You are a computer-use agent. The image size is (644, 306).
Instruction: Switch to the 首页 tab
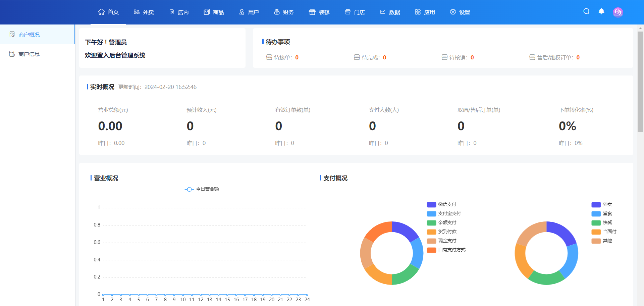click(108, 12)
